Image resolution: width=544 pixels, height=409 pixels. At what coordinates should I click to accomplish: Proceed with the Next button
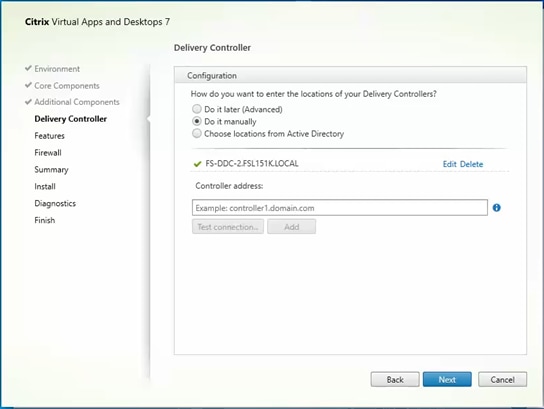(447, 380)
